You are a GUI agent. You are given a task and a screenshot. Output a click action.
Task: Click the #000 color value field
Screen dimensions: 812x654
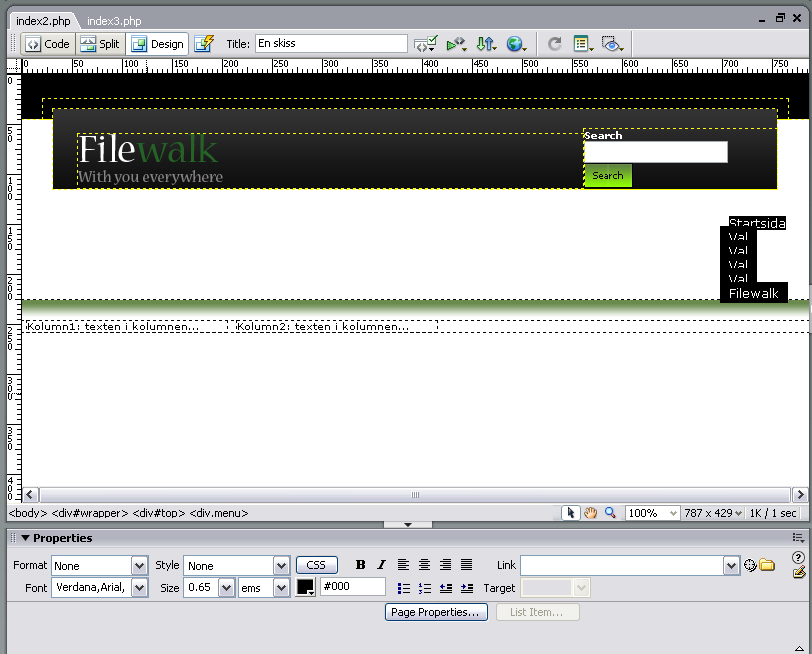pyautogui.click(x=353, y=587)
